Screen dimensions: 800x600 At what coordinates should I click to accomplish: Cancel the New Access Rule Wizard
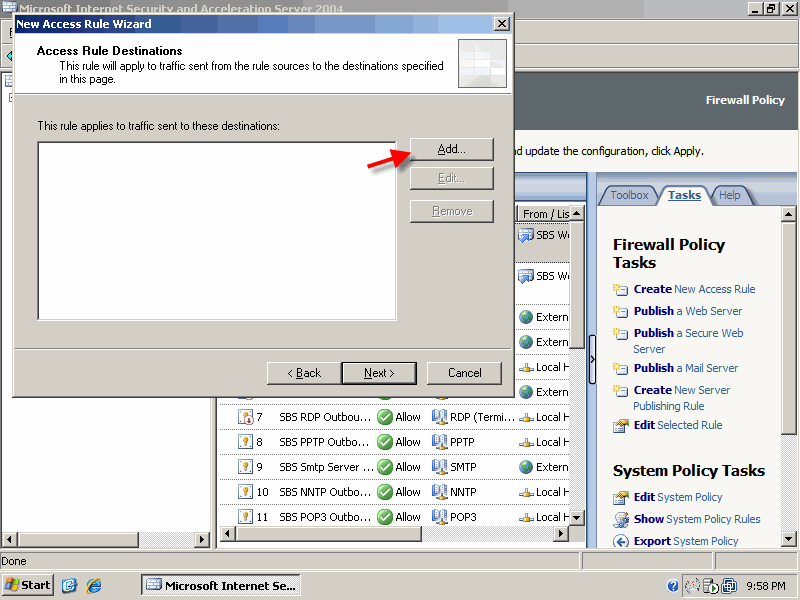point(464,373)
